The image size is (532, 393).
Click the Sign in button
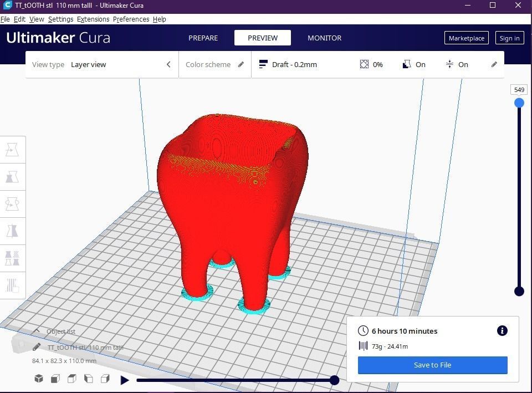tap(510, 38)
